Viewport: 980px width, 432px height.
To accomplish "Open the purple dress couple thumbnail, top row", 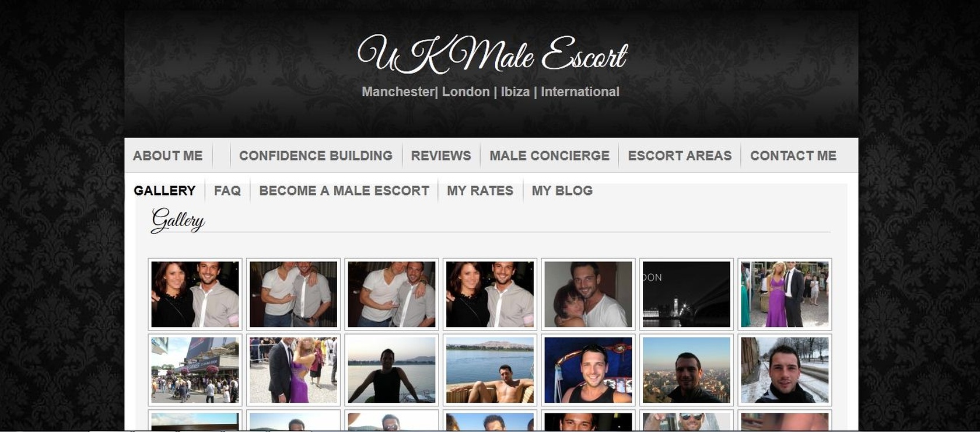I will [785, 294].
